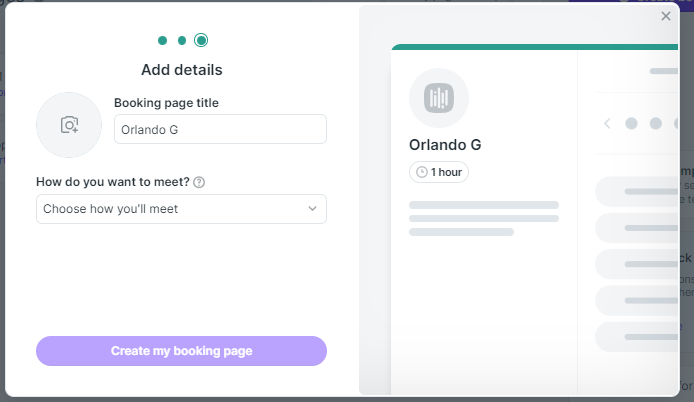Click the preview left arrow chevron

coord(607,124)
